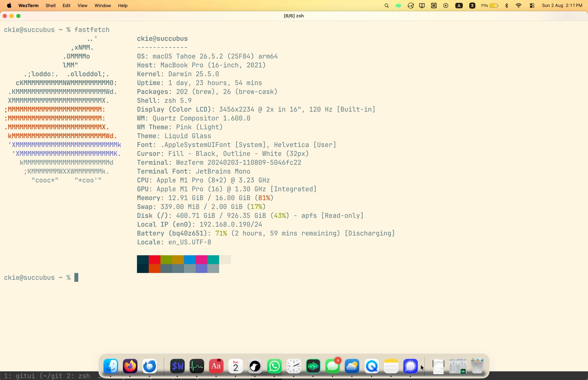The width and height of the screenshot is (588, 380).
Task: Click the 'Packages: 202 (brew)' line
Action: pyautogui.click(x=207, y=92)
